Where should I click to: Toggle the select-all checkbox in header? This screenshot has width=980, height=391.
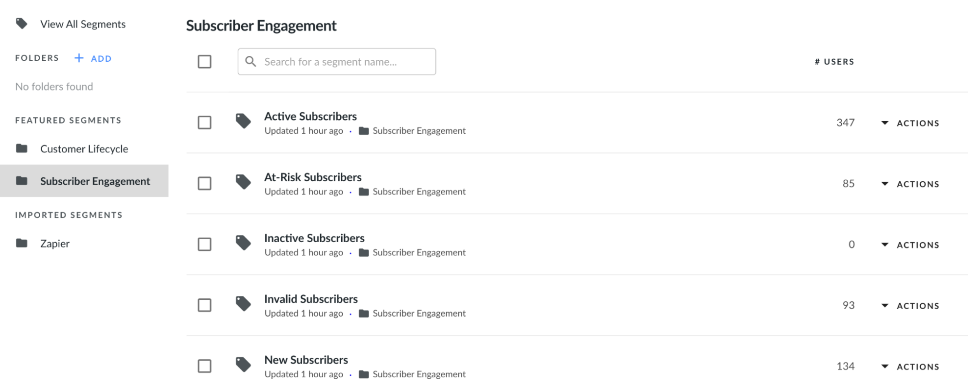pos(204,62)
